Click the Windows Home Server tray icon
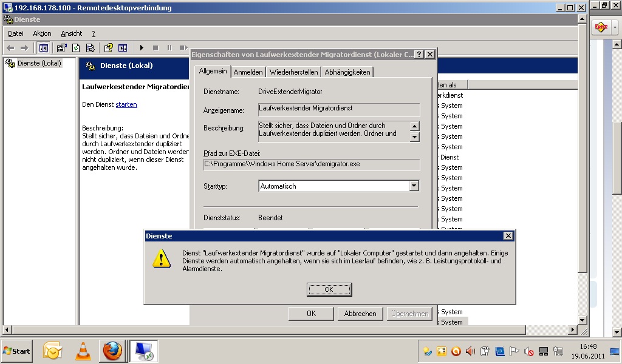Image resolution: width=622 pixels, height=364 pixels. (442, 351)
